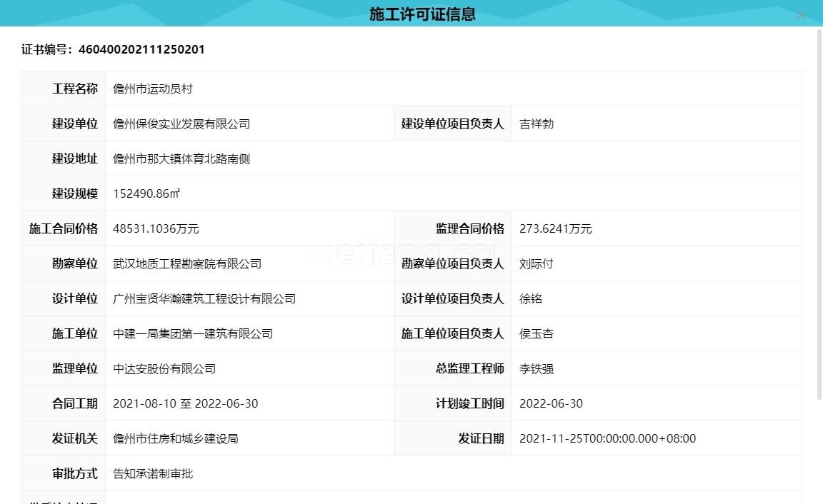The height and width of the screenshot is (504, 823).
Task: Select issuing authority 儋州市住房和城乡建设局
Action: pyautogui.click(x=176, y=439)
